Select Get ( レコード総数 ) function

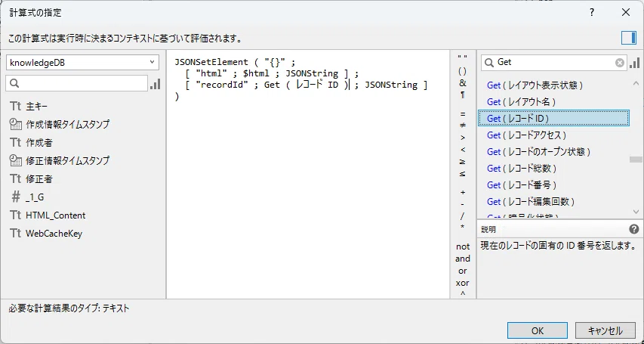coord(522,169)
